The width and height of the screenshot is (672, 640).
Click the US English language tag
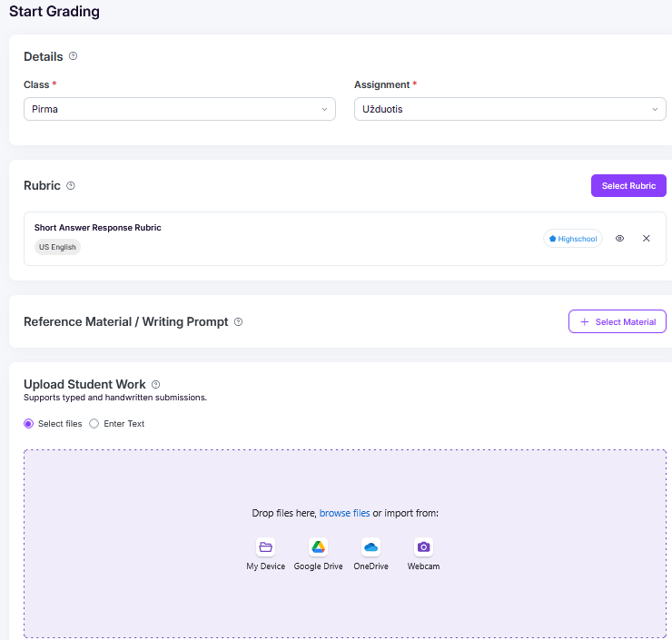[x=57, y=247]
